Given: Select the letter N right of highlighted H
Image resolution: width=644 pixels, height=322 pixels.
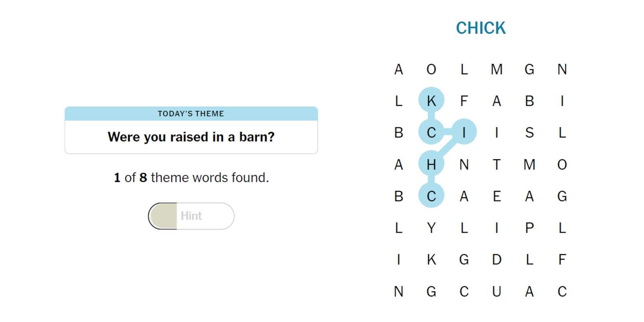Looking at the screenshot, I should click(x=464, y=164).
